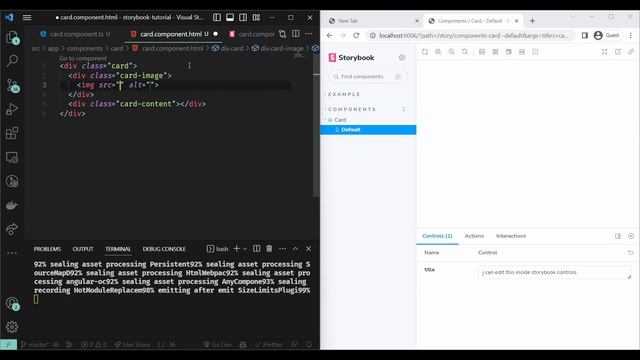Viewport: 640px width, 360px height.
Task: Open the Docker view in activity bar
Action: (12, 205)
